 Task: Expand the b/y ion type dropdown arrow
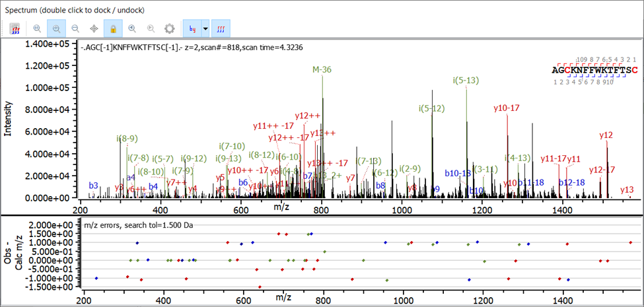(x=205, y=29)
